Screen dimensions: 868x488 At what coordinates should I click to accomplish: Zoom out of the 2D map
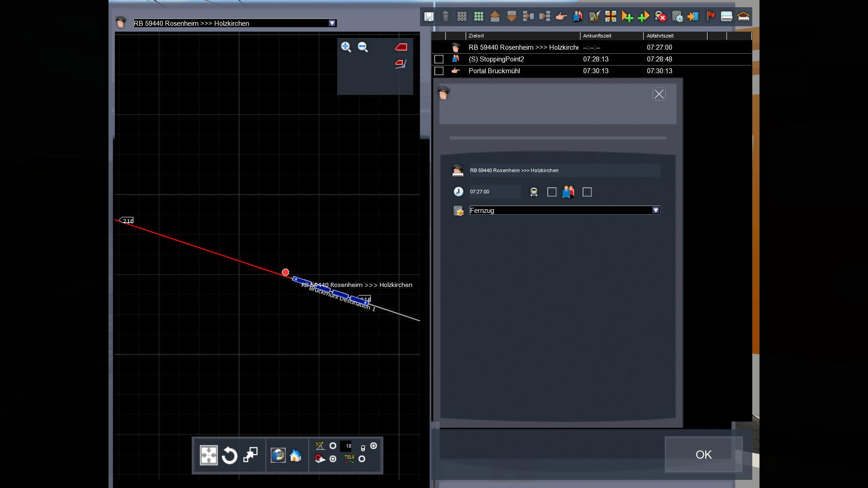pos(363,47)
